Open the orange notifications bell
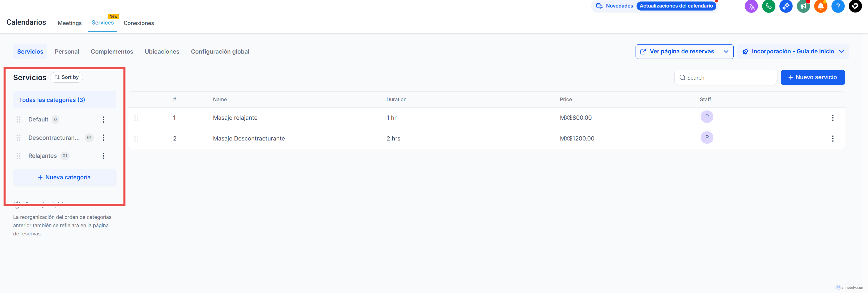Viewport: 868px width, 293px height. (820, 7)
